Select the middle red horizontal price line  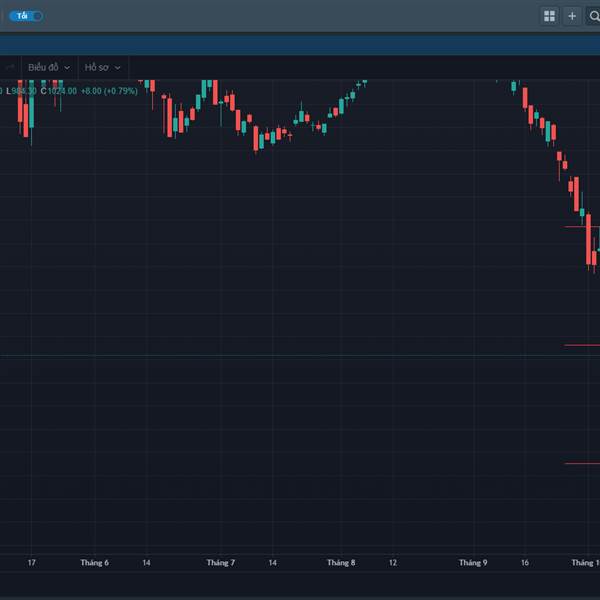582,345
